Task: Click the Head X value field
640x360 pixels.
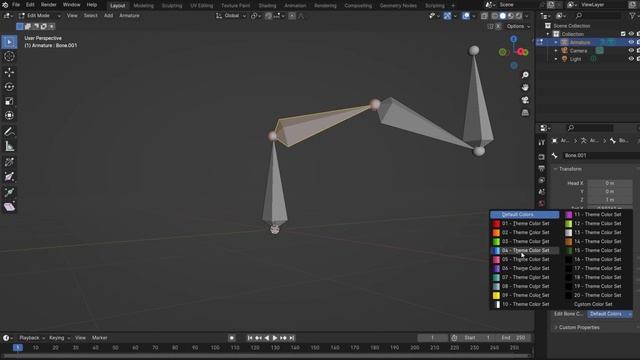Action: [610, 183]
